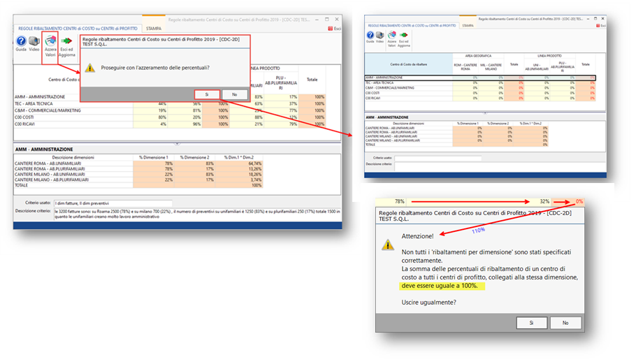636x364 pixels.
Task: Click % Dimensione 2 column header, left window
Action: 194,157
